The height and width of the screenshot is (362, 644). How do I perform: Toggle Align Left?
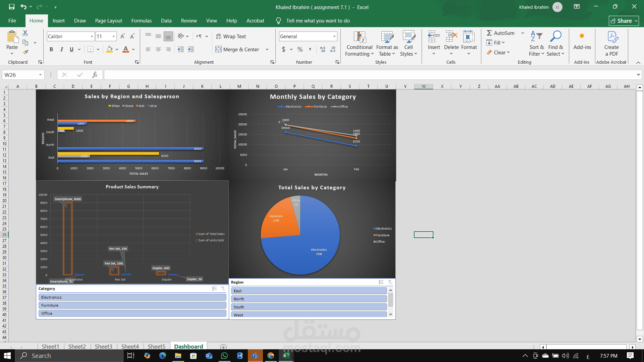148,49
